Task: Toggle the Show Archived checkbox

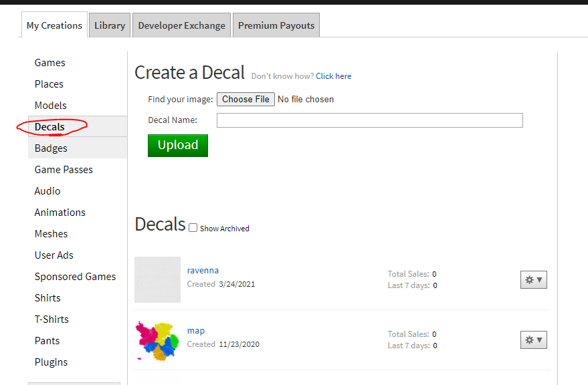Action: tap(193, 228)
